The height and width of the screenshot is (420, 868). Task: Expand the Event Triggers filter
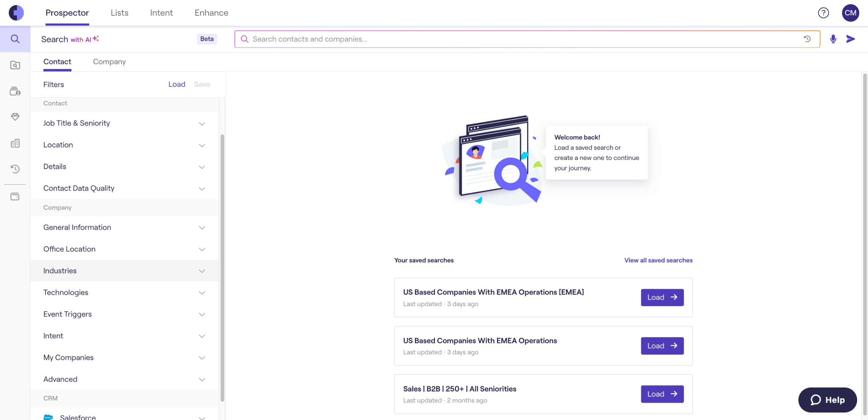point(124,314)
